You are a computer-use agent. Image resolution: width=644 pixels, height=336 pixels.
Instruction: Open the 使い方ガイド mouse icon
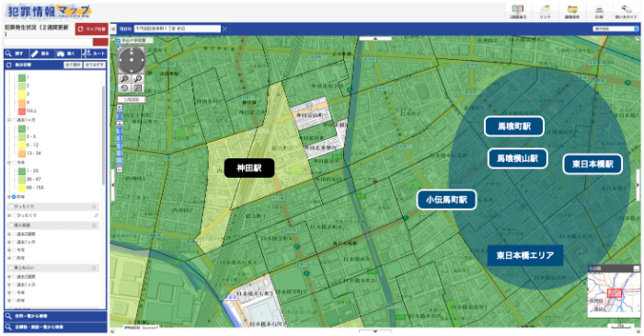point(626,9)
